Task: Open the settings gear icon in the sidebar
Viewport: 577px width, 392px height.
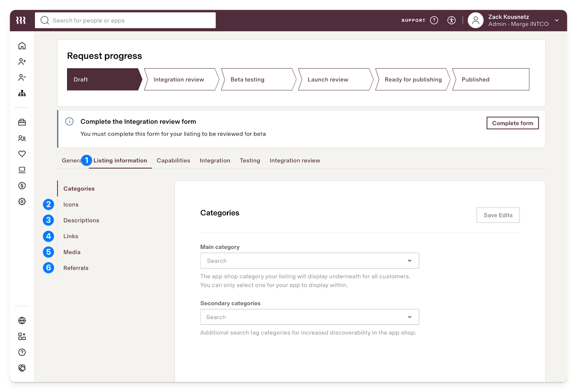Action: coord(22,202)
